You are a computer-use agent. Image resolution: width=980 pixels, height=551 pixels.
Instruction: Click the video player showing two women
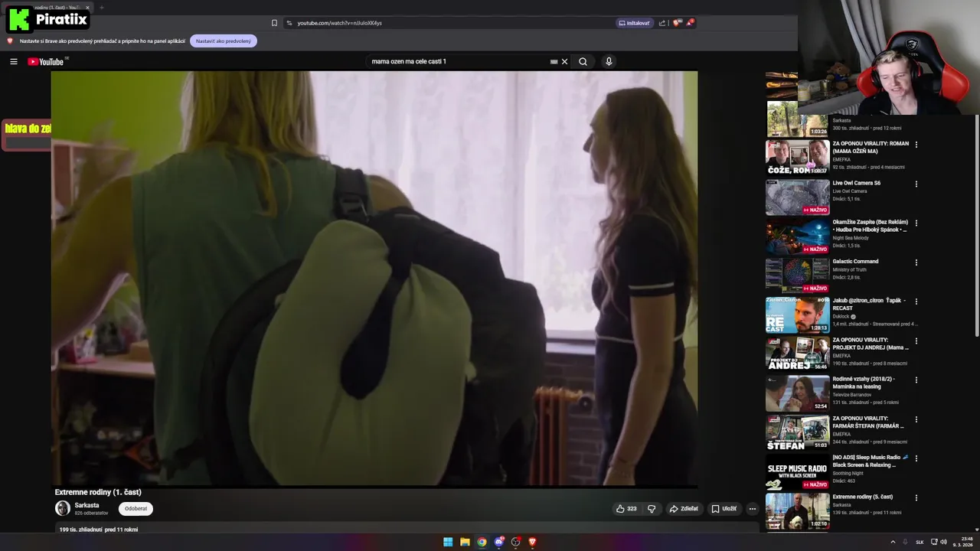(374, 278)
